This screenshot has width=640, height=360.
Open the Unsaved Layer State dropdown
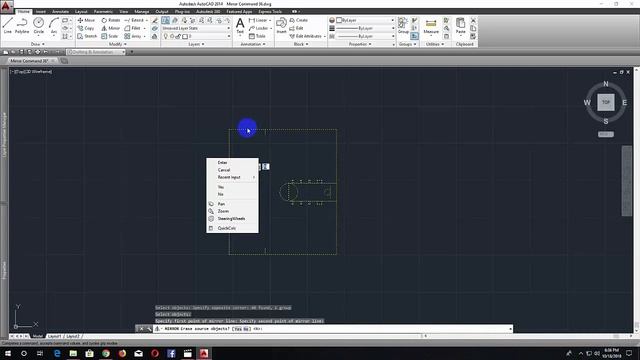[196, 28]
